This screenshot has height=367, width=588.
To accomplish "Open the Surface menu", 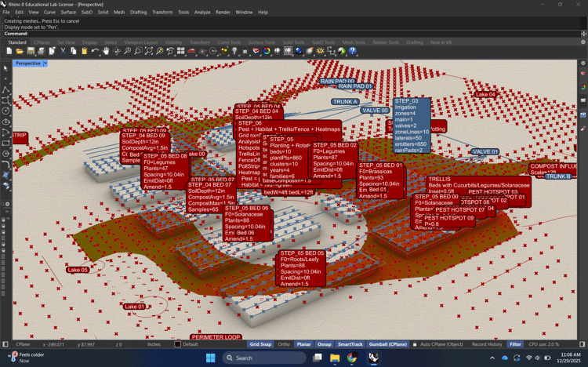I will click(x=68, y=12).
